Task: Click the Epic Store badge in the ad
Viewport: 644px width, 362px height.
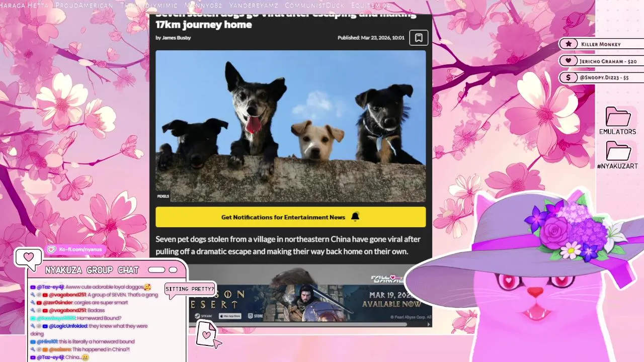Action: (x=255, y=316)
